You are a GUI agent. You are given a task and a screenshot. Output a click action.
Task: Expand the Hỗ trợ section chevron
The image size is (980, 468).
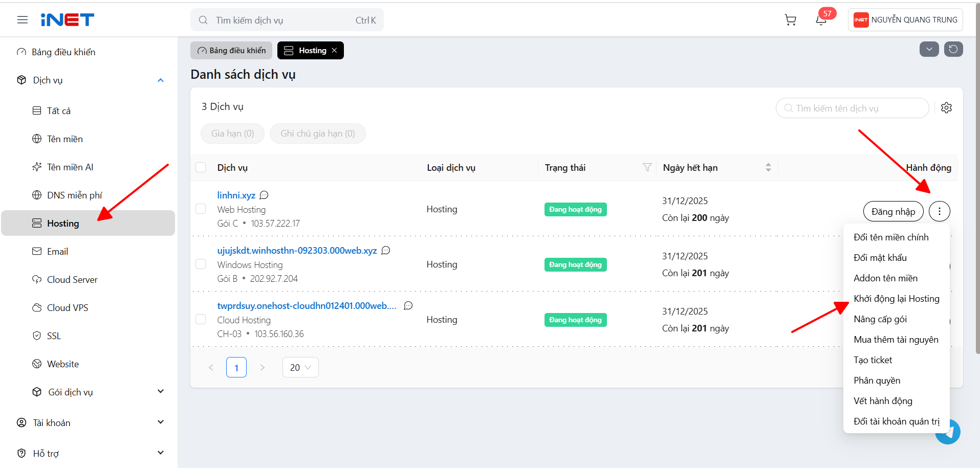coord(161,453)
